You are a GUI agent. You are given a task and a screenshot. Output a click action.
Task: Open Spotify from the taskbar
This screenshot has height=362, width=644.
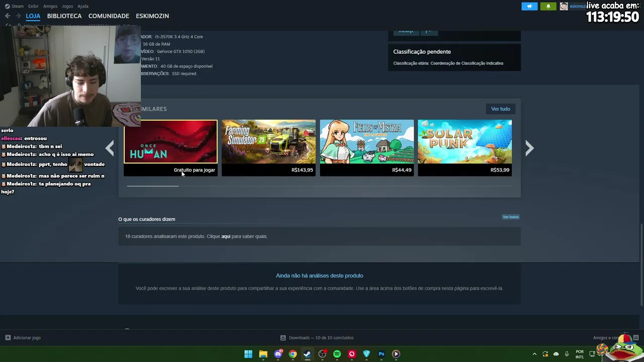[x=337, y=354]
